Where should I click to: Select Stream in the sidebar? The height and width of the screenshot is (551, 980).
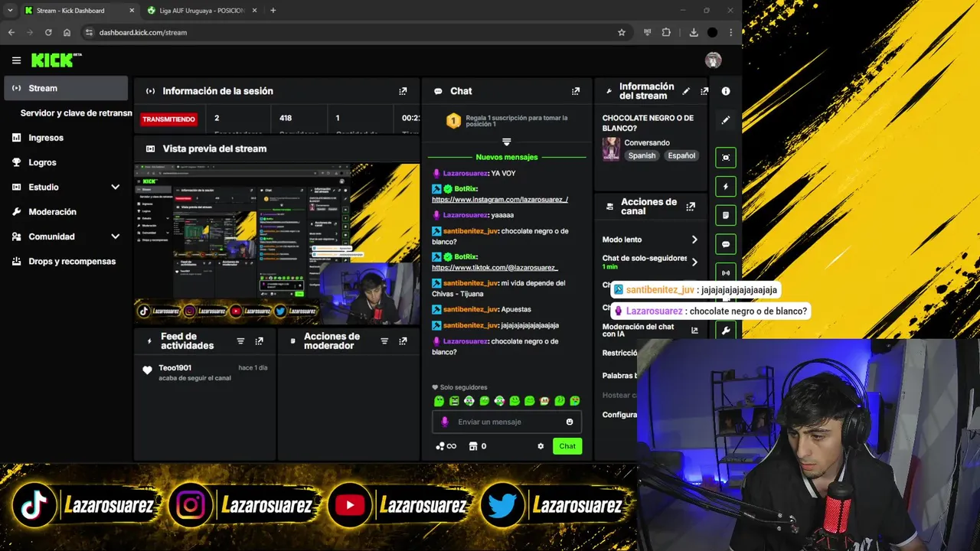pyautogui.click(x=66, y=88)
